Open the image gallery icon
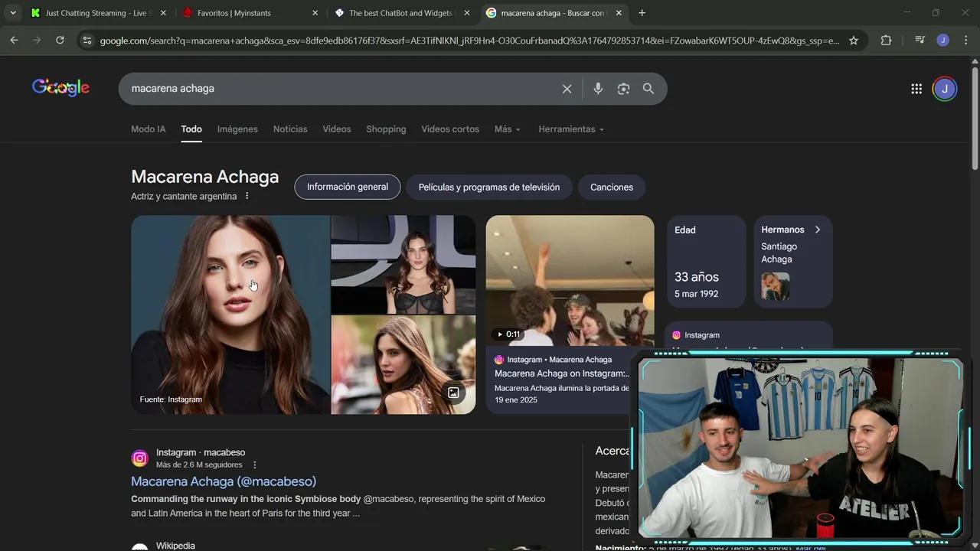The width and height of the screenshot is (980, 551). point(453,393)
